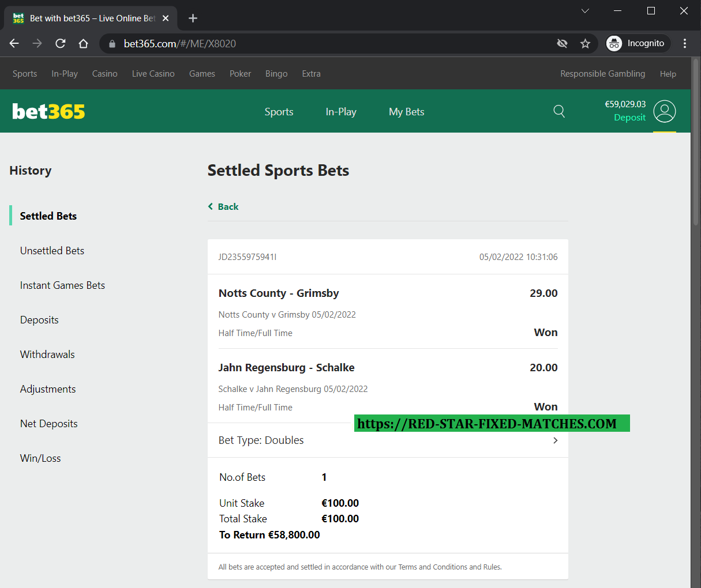
Task: Click the odds value 29.00
Action: 543,293
